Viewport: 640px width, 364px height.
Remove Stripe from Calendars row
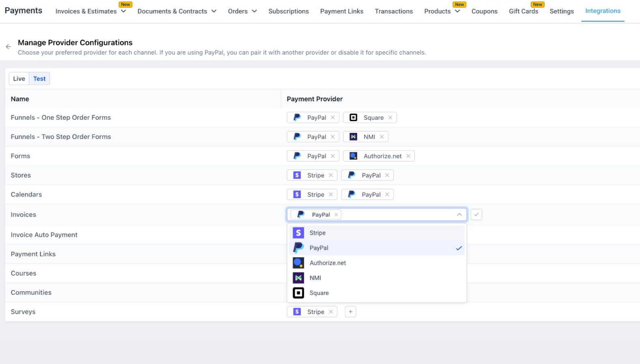click(331, 195)
